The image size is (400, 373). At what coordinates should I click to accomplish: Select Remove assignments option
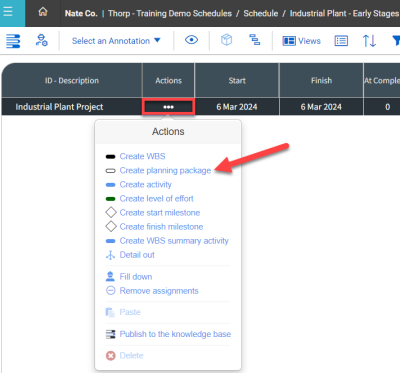pos(159,291)
